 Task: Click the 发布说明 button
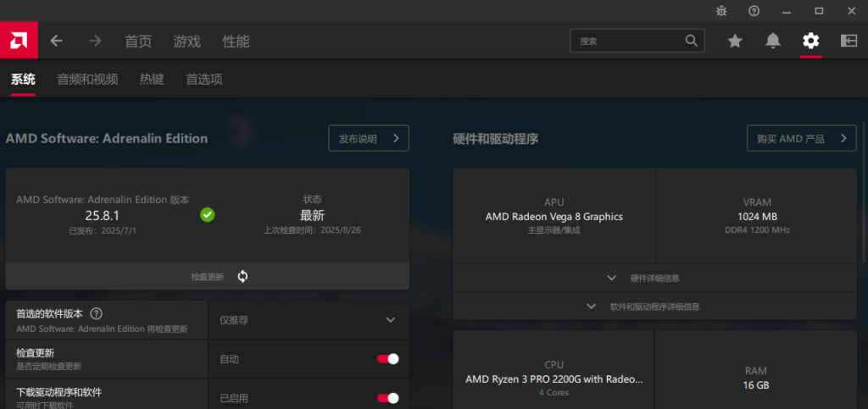coord(369,138)
